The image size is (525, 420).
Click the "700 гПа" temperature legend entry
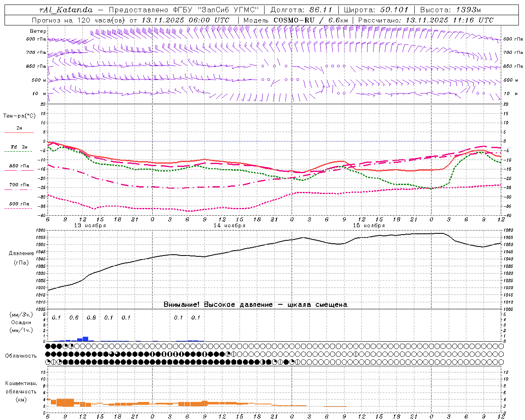pyautogui.click(x=19, y=185)
